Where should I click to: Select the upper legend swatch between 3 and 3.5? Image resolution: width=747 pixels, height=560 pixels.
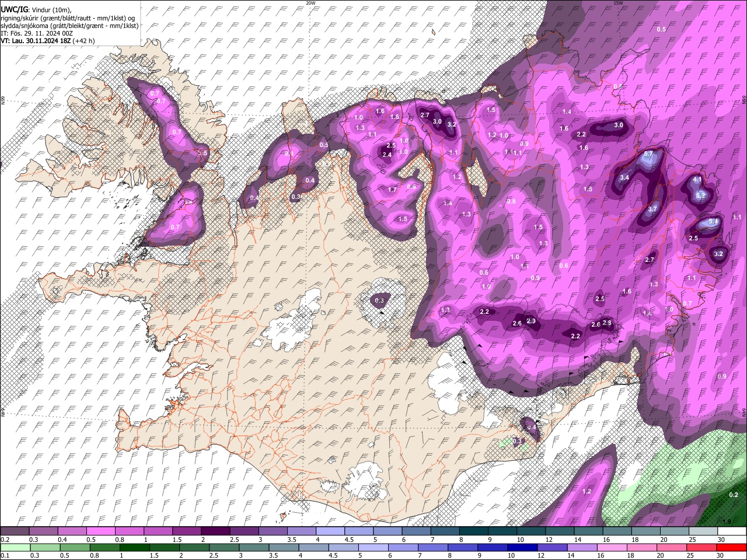click(x=272, y=531)
